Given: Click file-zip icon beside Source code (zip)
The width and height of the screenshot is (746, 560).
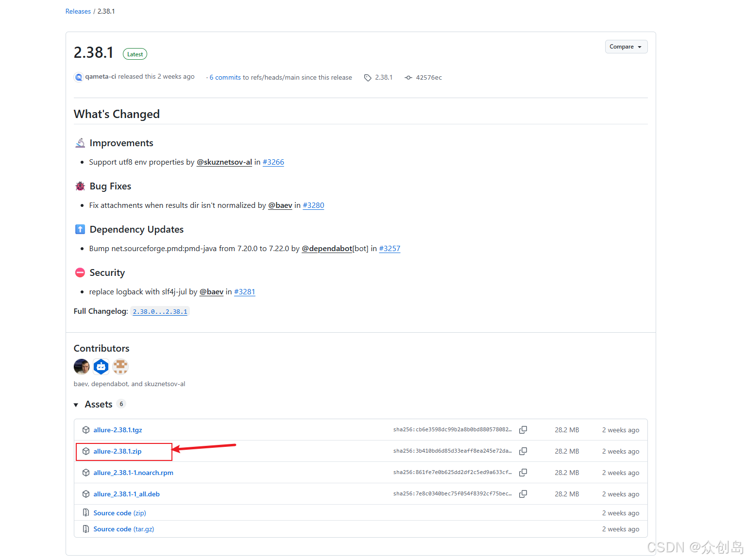Looking at the screenshot, I should click(86, 513).
